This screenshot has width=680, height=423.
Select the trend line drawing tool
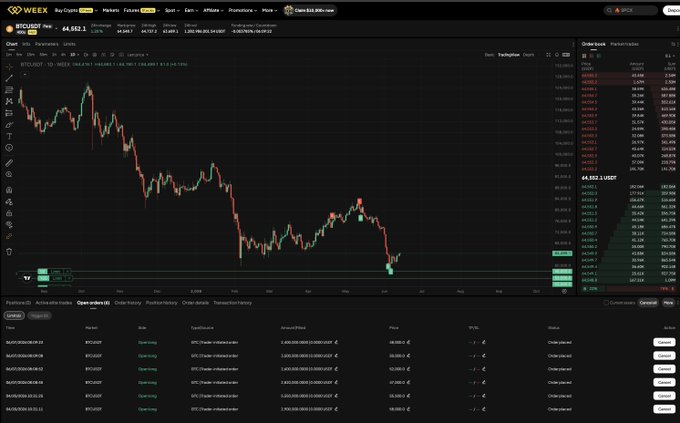[x=9, y=79]
